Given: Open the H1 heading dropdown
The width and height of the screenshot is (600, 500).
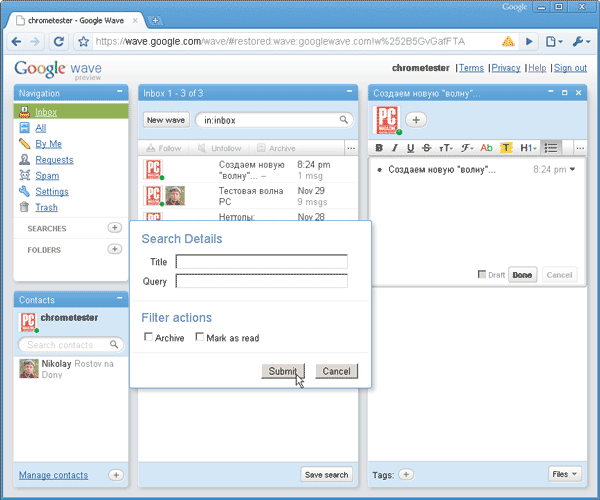Looking at the screenshot, I should point(528,148).
